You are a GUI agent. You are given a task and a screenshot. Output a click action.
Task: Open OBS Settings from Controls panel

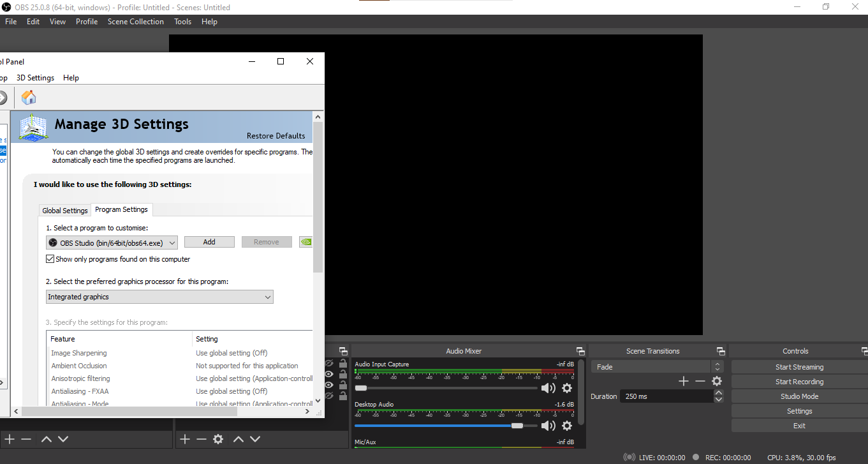click(x=799, y=411)
